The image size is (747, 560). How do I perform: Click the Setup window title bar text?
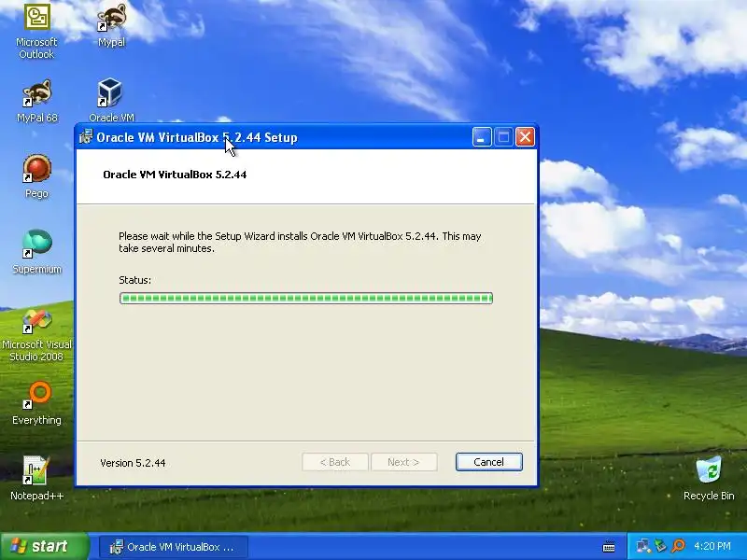point(197,137)
